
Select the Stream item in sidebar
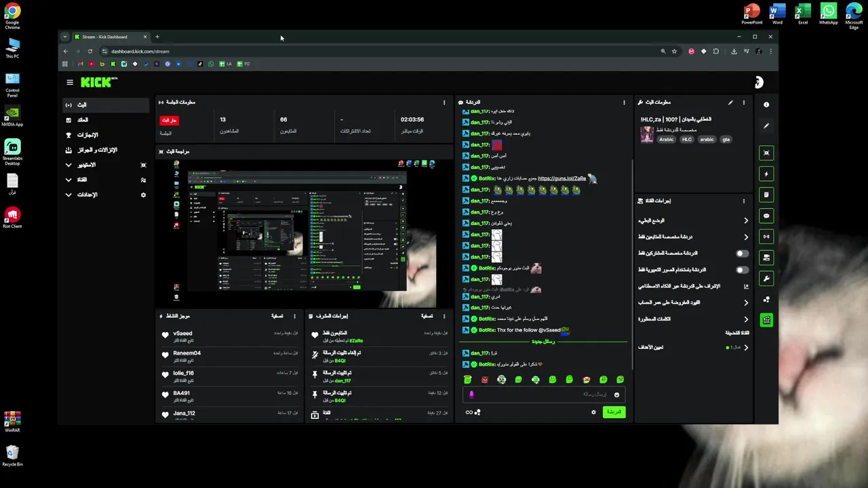(106, 105)
